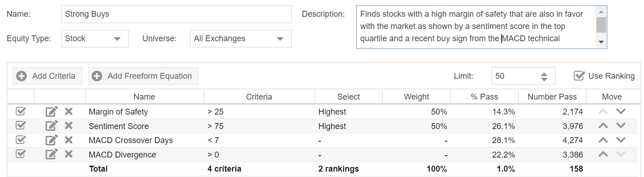Edit the Margin of Safety criterion

click(52, 112)
